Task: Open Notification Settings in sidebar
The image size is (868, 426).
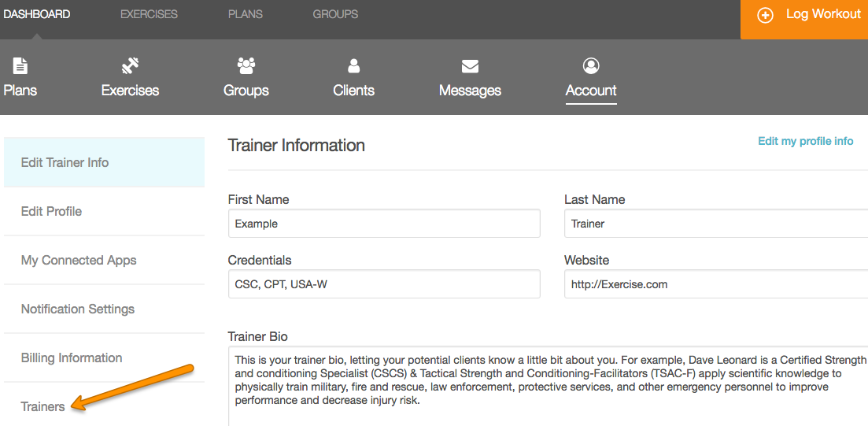Action: click(104, 309)
